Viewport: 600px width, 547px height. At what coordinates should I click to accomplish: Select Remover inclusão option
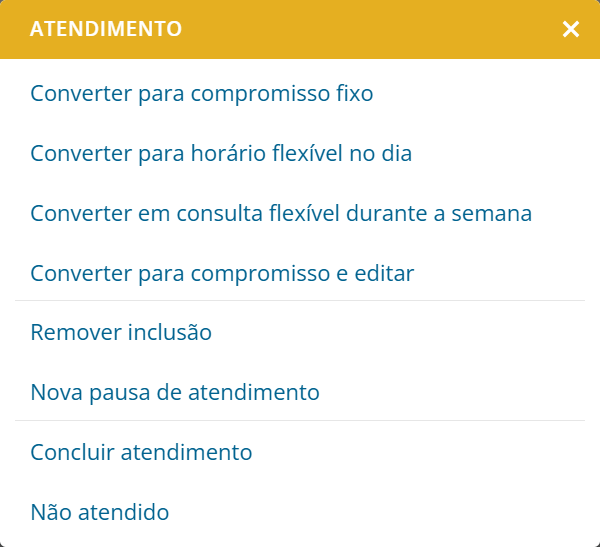pos(121,332)
